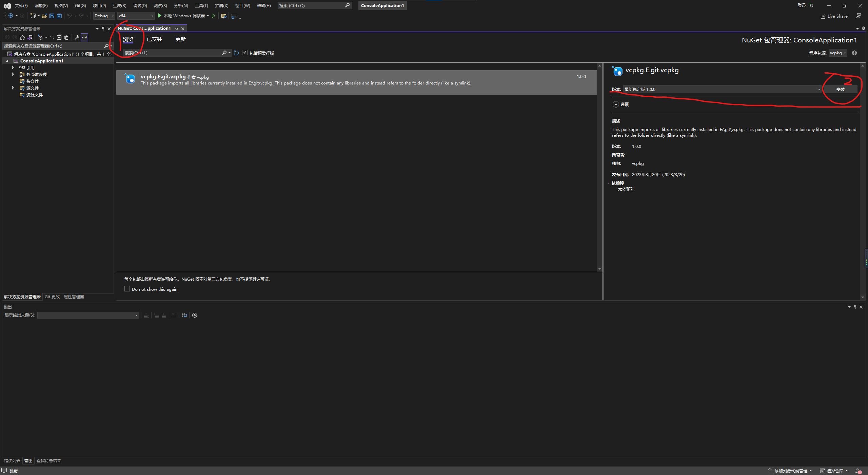868x475 pixels.
Task: Click inside the NuGet 搜索(Ctrl+L) search field
Action: [x=173, y=53]
